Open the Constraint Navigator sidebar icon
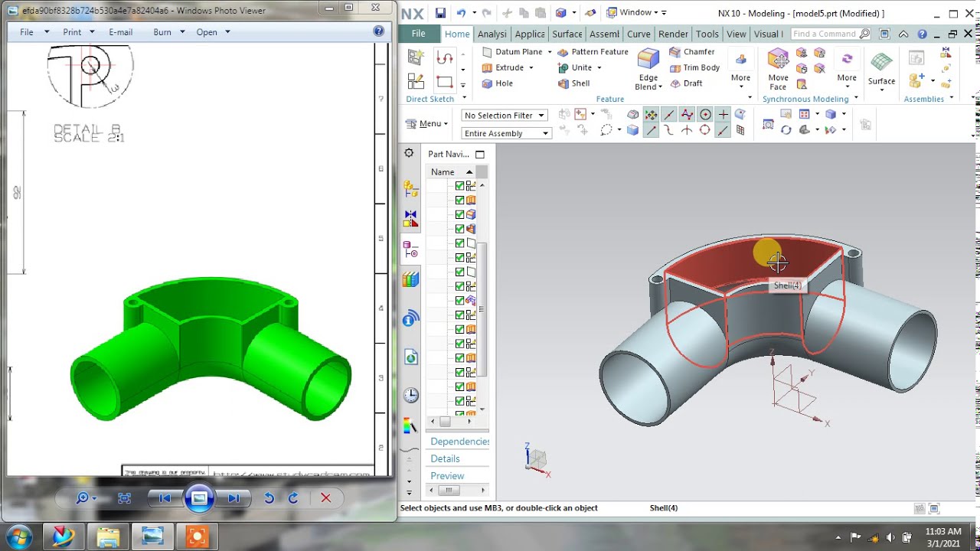Image resolution: width=980 pixels, height=551 pixels. pos(411,219)
